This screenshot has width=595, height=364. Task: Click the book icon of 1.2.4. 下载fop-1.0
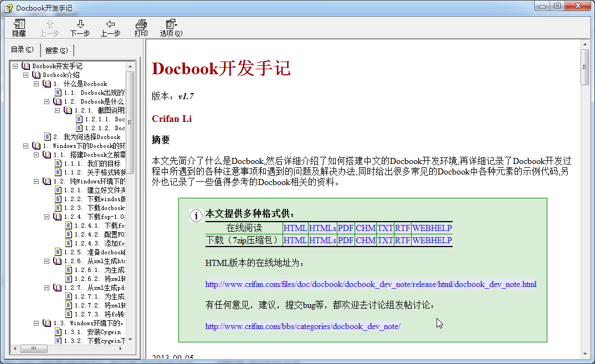point(58,217)
